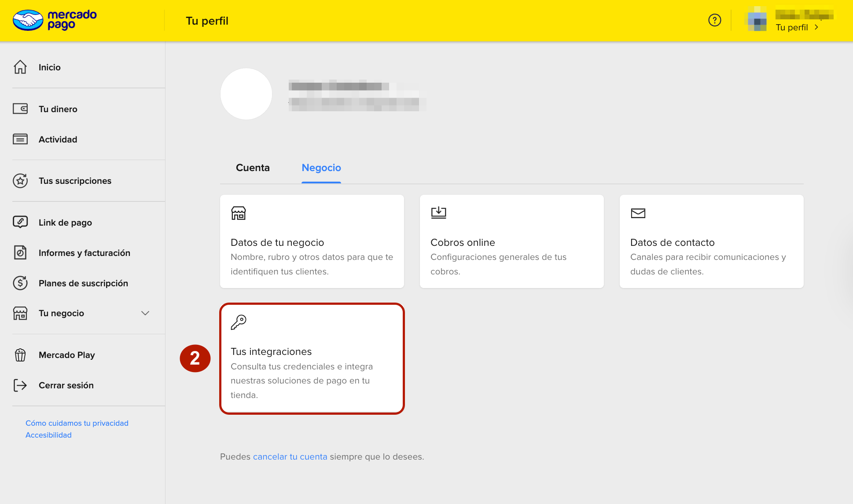Open the Tus integraciones card
This screenshot has height=504, width=853.
click(312, 358)
